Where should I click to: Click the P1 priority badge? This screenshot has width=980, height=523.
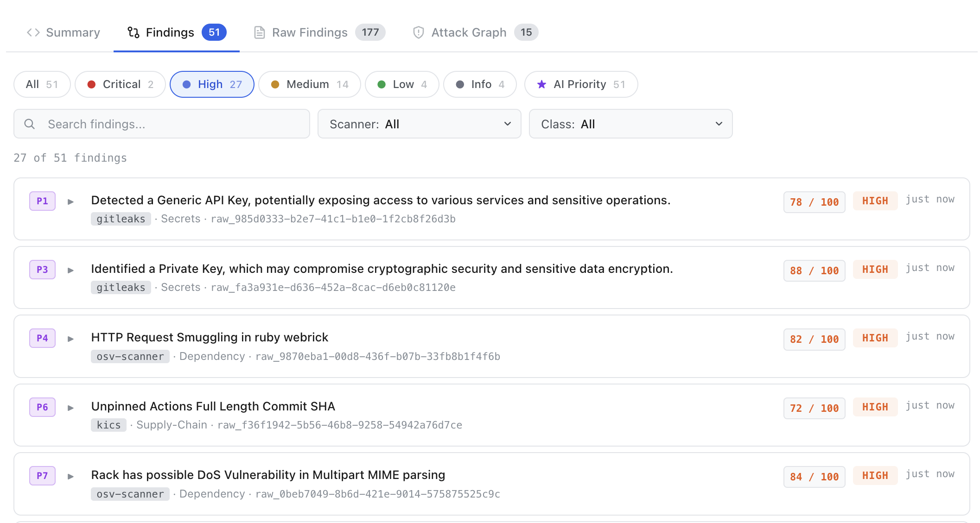click(42, 201)
